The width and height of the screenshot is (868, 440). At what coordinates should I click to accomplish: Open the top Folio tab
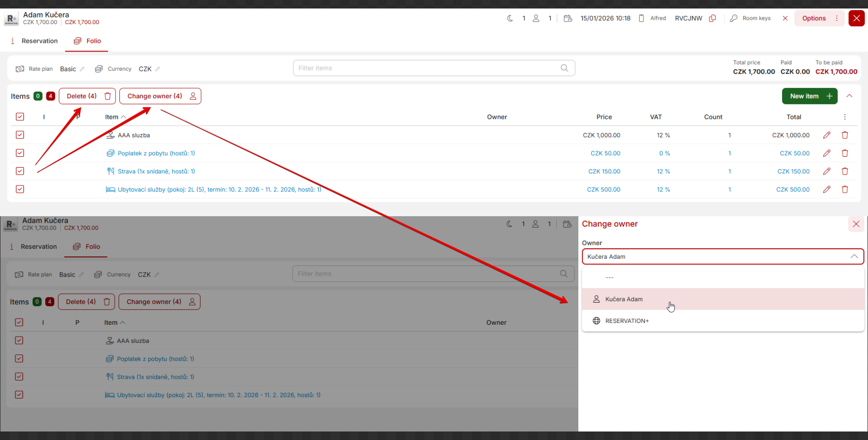(88, 41)
